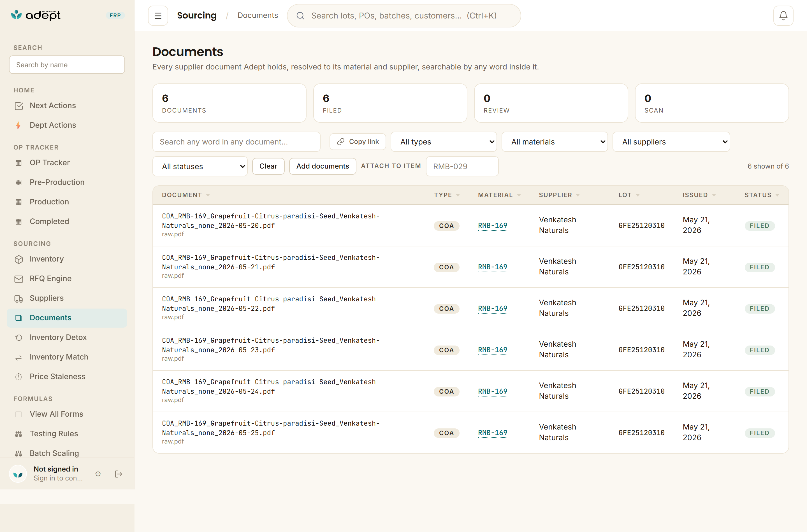Image resolution: width=807 pixels, height=532 pixels.
Task: Focus the Search any word in document field
Action: pyautogui.click(x=236, y=142)
